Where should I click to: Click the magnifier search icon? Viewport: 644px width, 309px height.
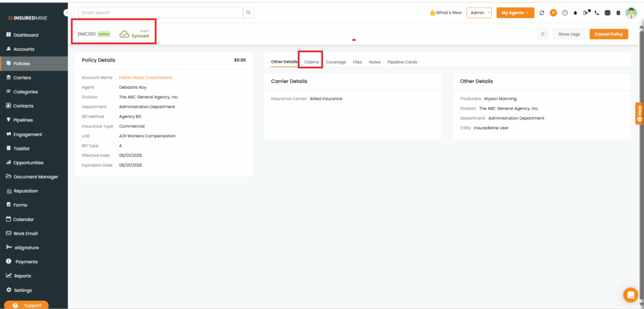coord(249,13)
